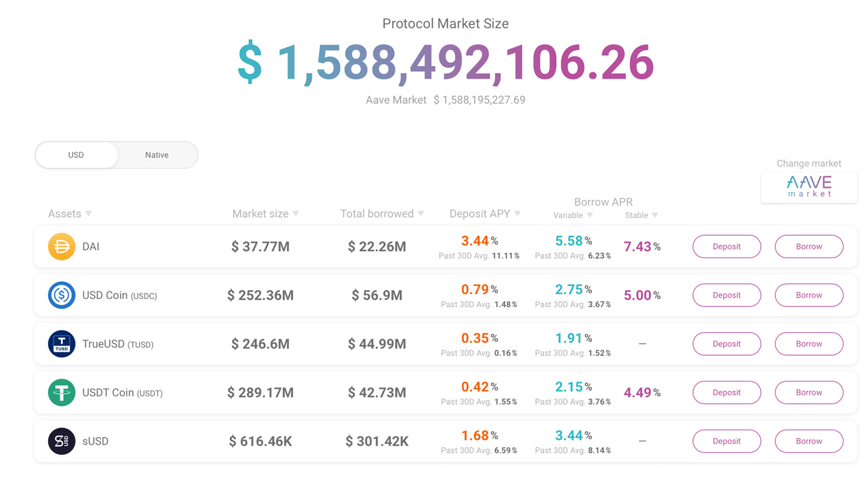
Task: Sort by Total borrowed arrow
Action: click(x=420, y=214)
